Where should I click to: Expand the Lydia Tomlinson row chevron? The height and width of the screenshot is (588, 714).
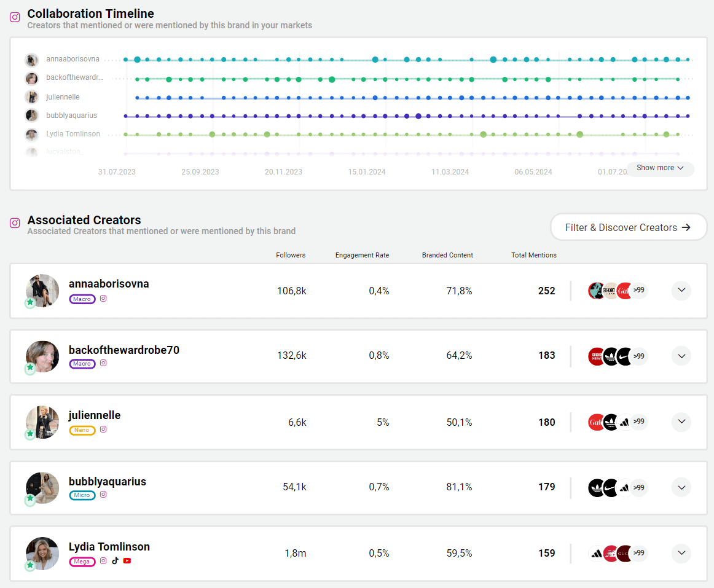[x=681, y=553]
